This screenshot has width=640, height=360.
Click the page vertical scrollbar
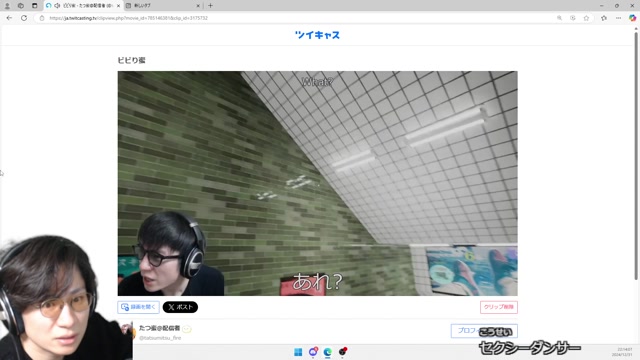click(x=636, y=155)
